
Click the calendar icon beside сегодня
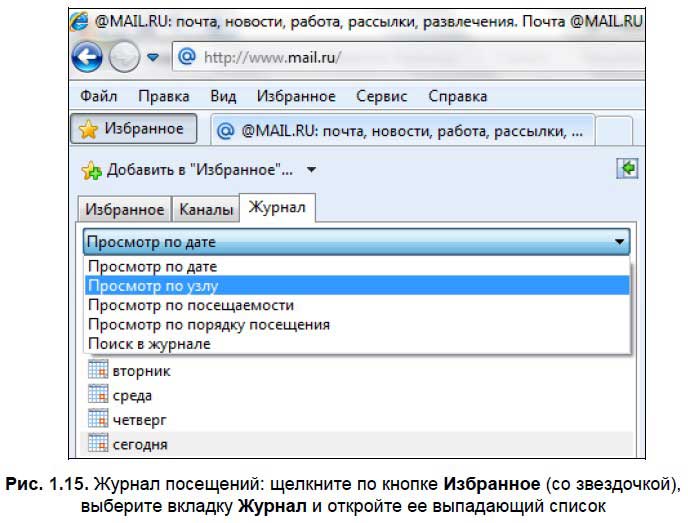point(97,443)
